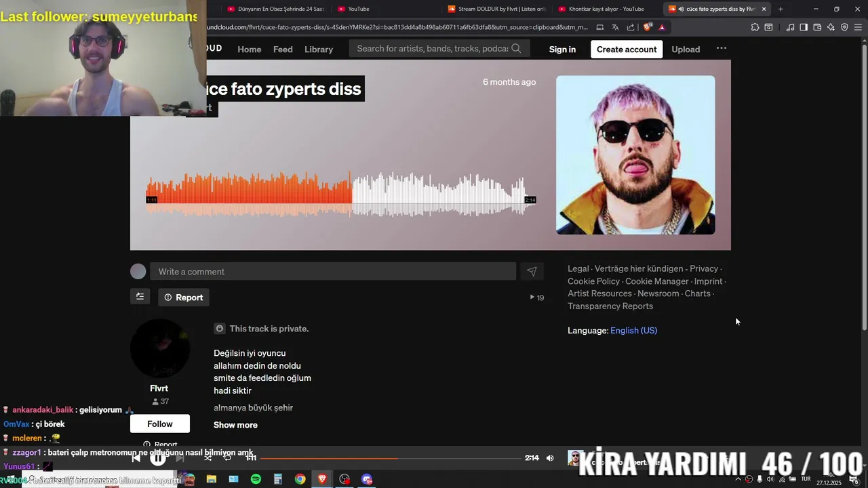Click Create account button
Screen dimensions: 868x488
pos(627,49)
